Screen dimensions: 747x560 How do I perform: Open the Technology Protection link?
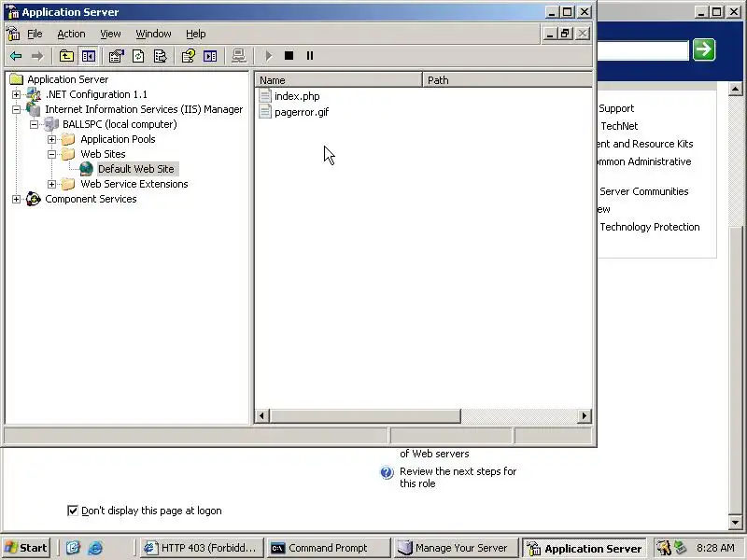[649, 227]
